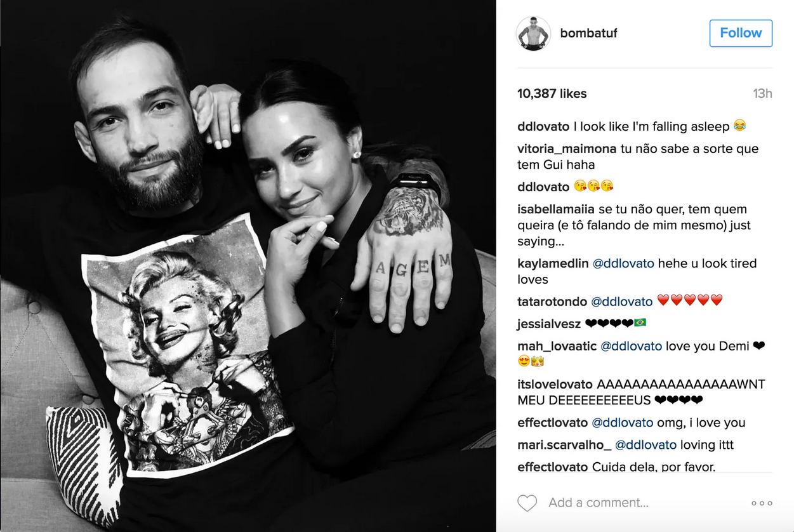
Task: Click the black-and-white post photo
Action: pyautogui.click(x=248, y=266)
